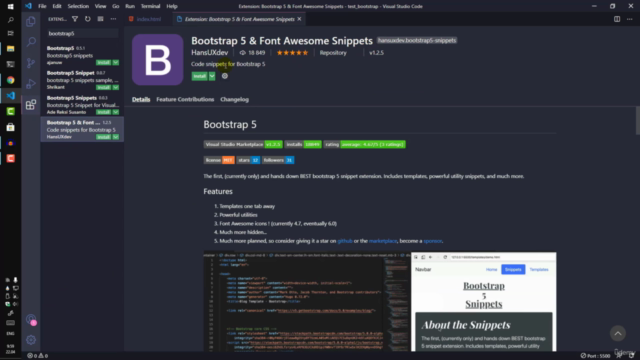The height and width of the screenshot is (360, 640).
Task: Open the Go menu
Action: coord(116,6)
